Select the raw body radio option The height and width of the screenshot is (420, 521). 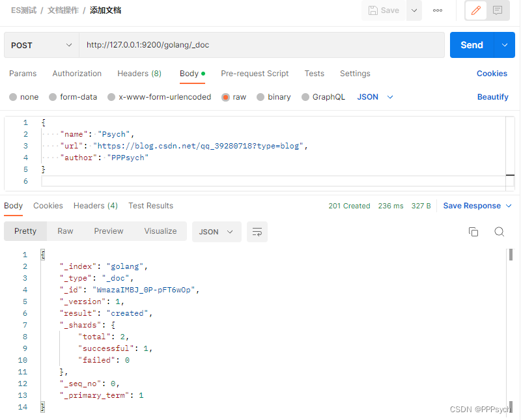coord(225,97)
